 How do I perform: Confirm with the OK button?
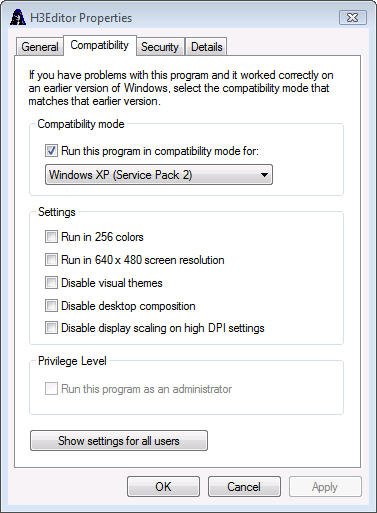point(163,487)
